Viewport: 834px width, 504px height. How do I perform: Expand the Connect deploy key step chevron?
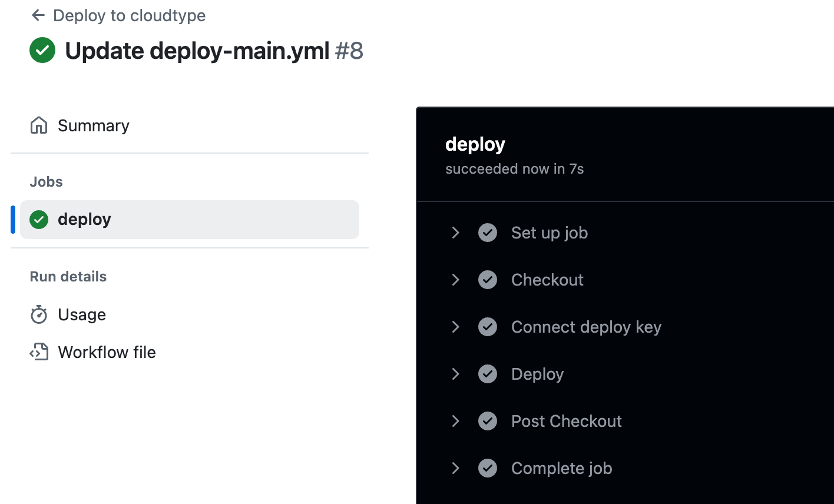pos(455,327)
